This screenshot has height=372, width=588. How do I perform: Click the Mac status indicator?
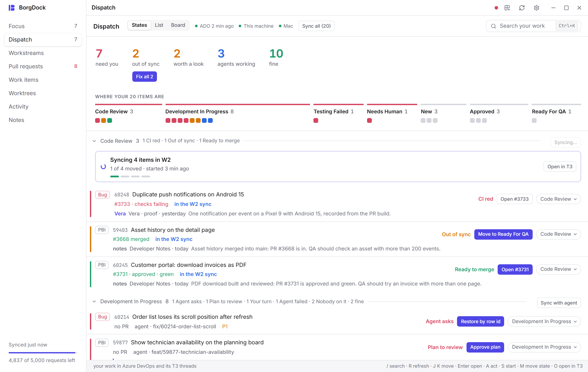tap(286, 26)
